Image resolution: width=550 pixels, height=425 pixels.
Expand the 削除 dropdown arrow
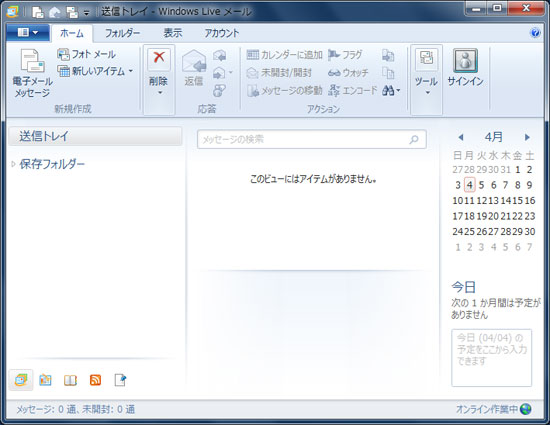coord(160,93)
